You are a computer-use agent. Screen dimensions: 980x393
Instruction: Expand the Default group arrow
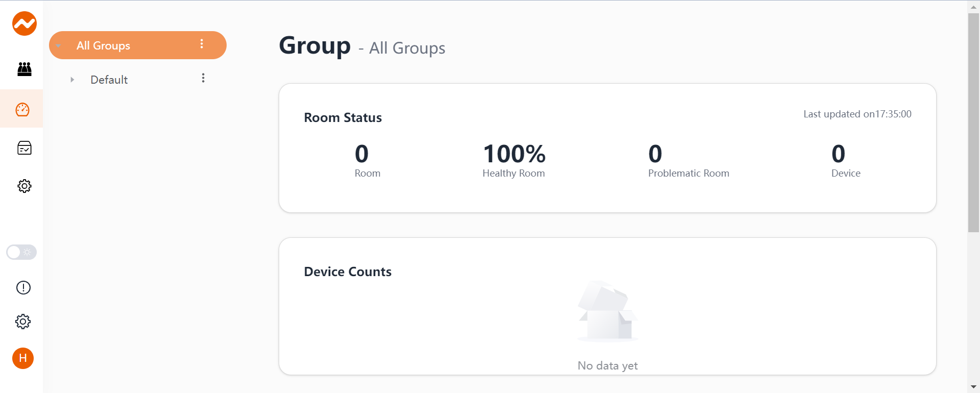[72, 80]
